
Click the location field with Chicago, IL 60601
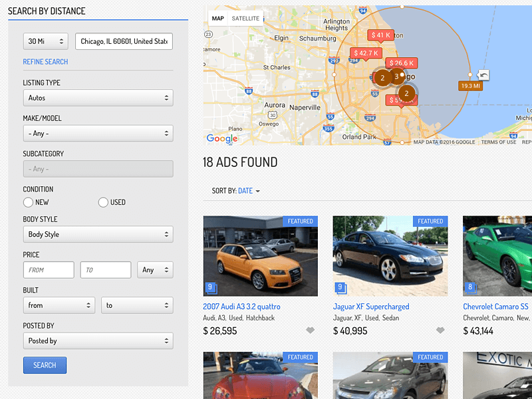click(124, 41)
